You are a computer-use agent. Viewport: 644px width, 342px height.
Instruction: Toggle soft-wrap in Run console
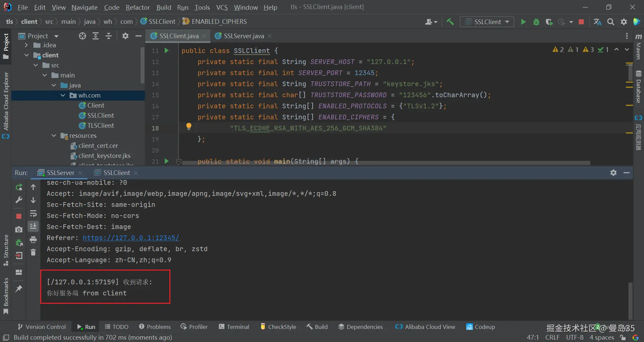33,214
